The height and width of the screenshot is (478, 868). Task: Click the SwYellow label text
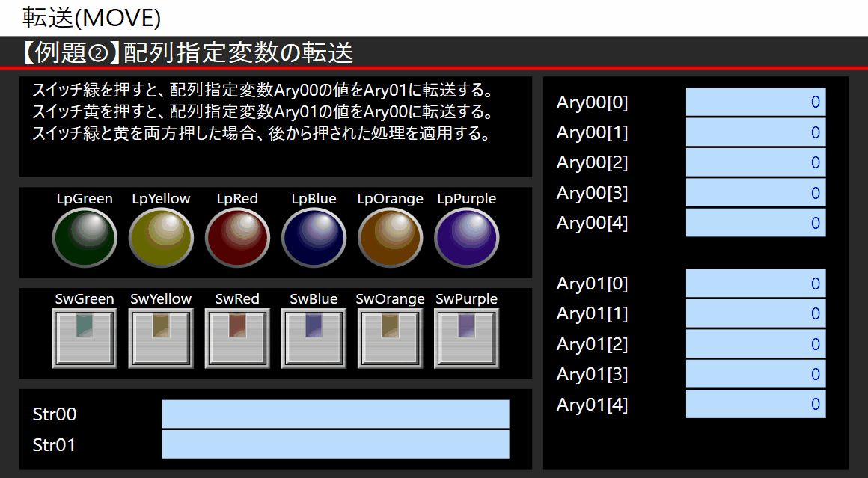(161, 298)
